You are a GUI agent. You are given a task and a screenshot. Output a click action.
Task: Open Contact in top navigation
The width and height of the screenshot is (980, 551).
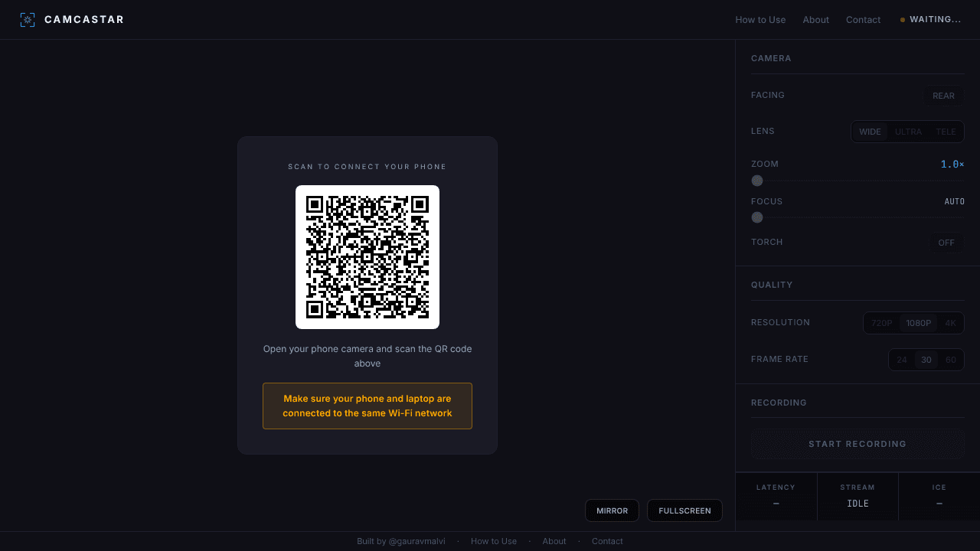863,20
